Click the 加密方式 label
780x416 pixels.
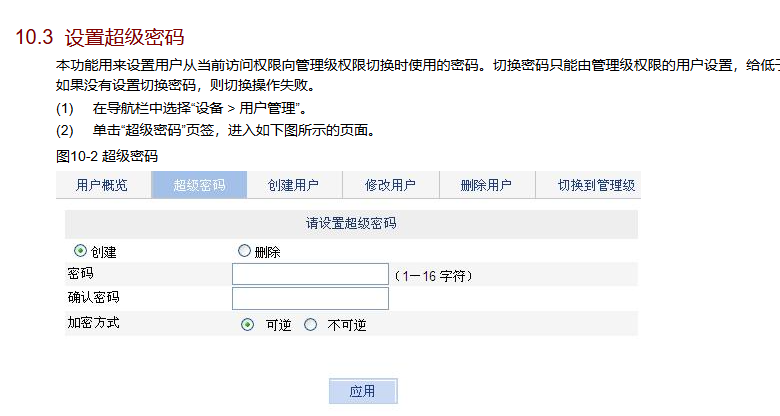pyautogui.click(x=93, y=323)
